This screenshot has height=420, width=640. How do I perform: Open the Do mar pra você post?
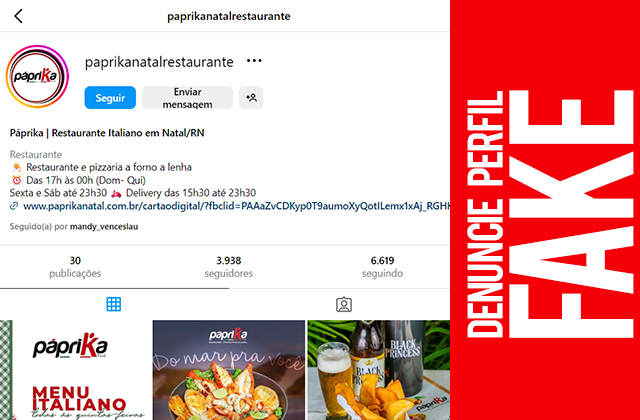pyautogui.click(x=229, y=370)
